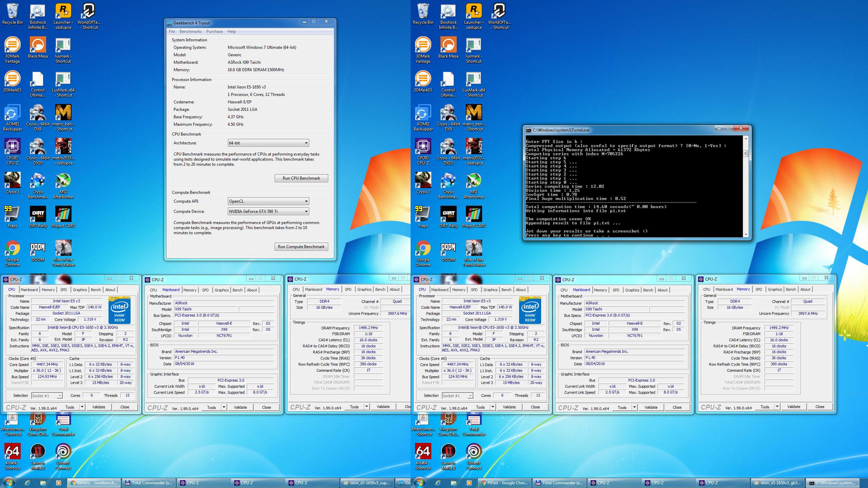Image resolution: width=868 pixels, height=488 pixels.
Task: Expand Tools arrow in leftmost CPU-Z window
Action: [x=82, y=407]
